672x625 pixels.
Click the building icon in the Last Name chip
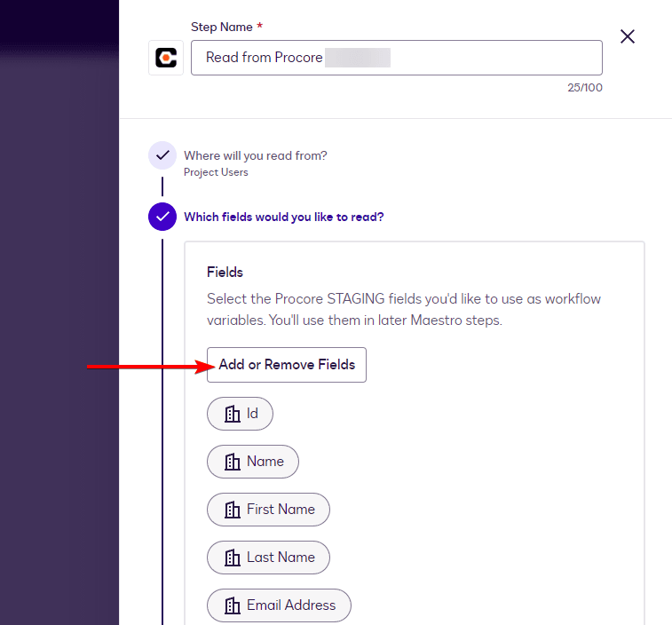click(x=233, y=558)
